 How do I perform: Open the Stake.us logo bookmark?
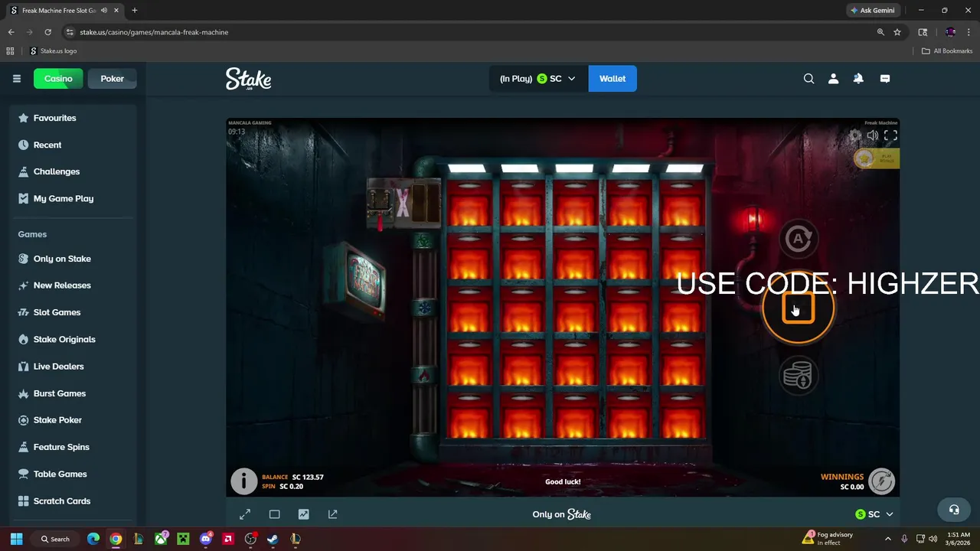(54, 51)
